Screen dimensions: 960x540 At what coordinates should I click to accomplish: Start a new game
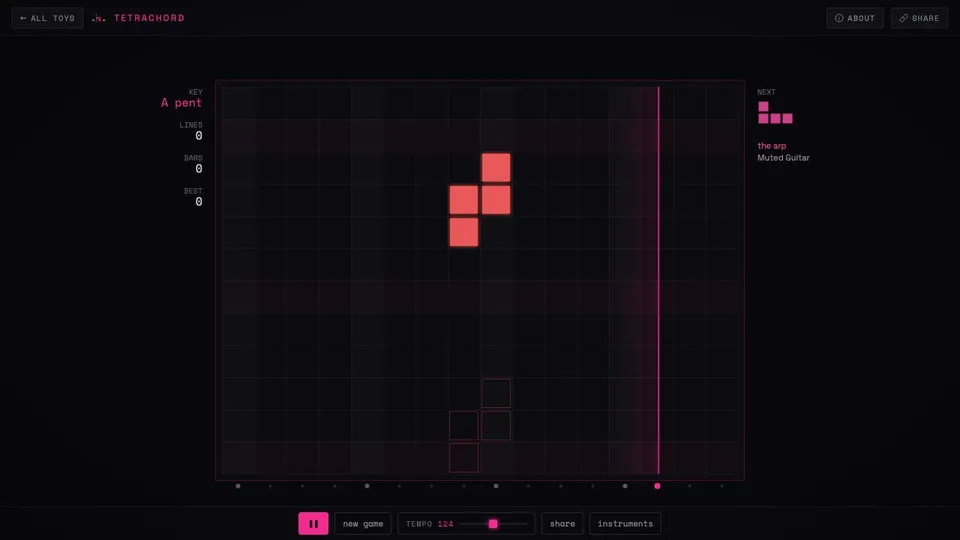362,523
